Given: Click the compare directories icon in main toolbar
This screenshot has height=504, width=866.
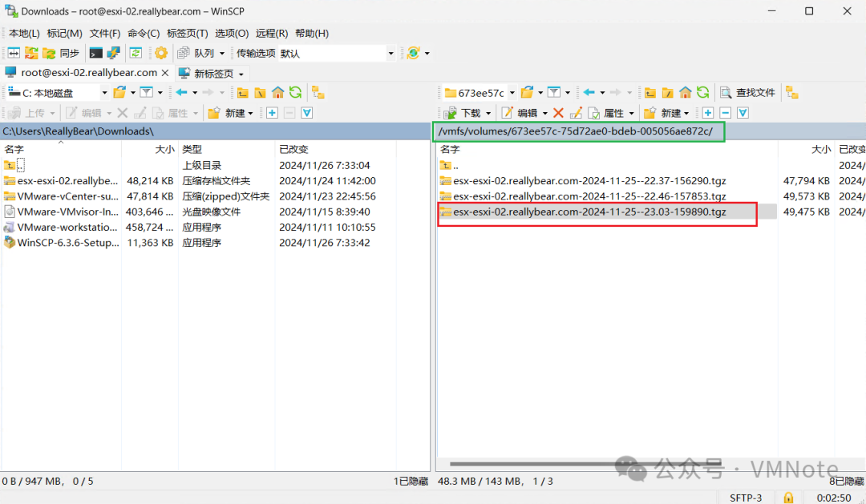Looking at the screenshot, I should click(x=14, y=53).
